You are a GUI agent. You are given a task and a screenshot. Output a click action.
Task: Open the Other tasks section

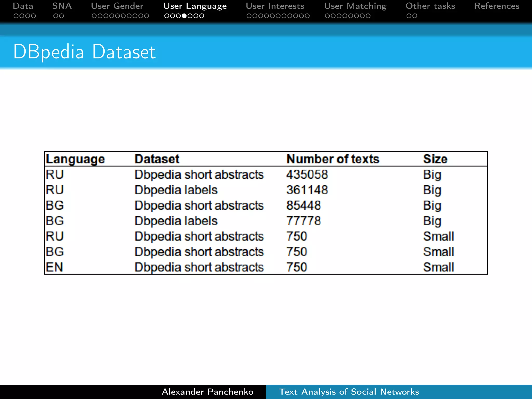pos(430,6)
